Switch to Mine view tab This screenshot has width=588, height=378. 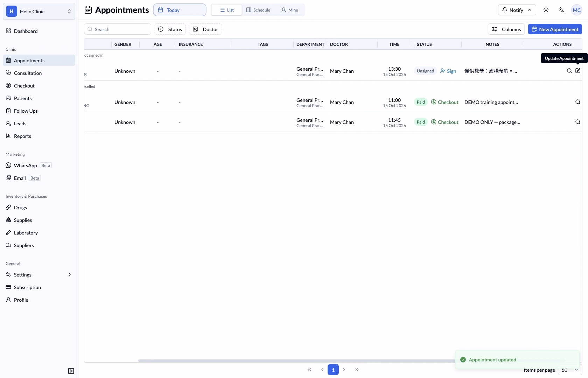tap(289, 10)
